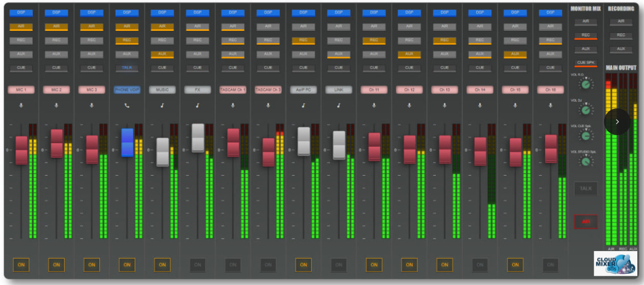The image size is (644, 285).
Task: Click the Cloud Mixer logo
Action: click(x=615, y=263)
